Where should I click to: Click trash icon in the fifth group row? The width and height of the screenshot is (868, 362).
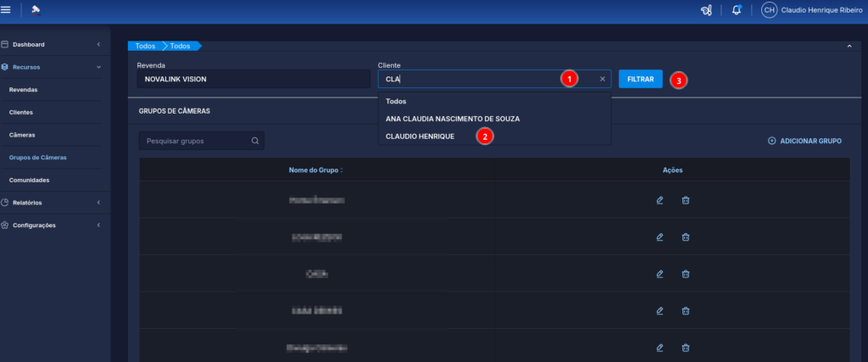tap(686, 348)
